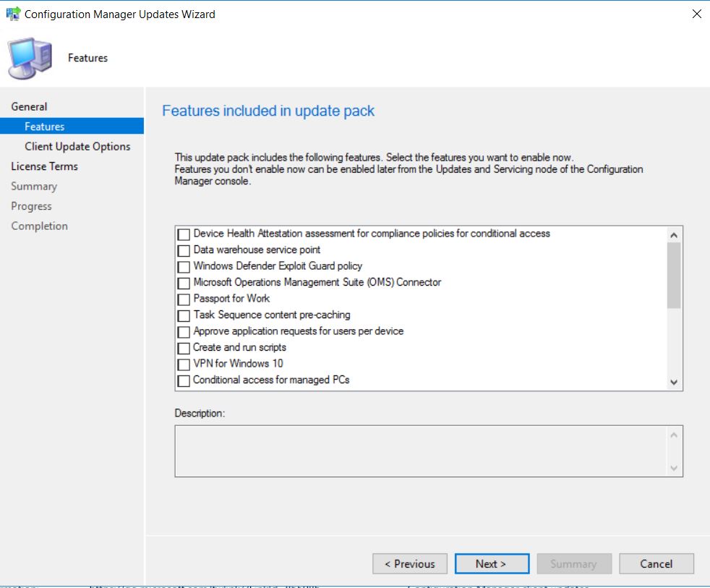Check the Data warehouse service point feature
The width and height of the screenshot is (710, 588).
pyautogui.click(x=184, y=250)
